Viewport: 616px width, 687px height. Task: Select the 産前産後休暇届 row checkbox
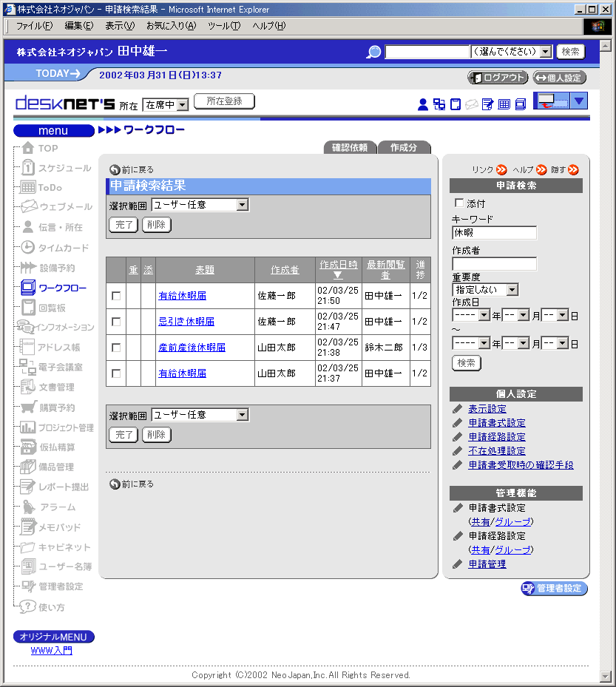pos(116,348)
